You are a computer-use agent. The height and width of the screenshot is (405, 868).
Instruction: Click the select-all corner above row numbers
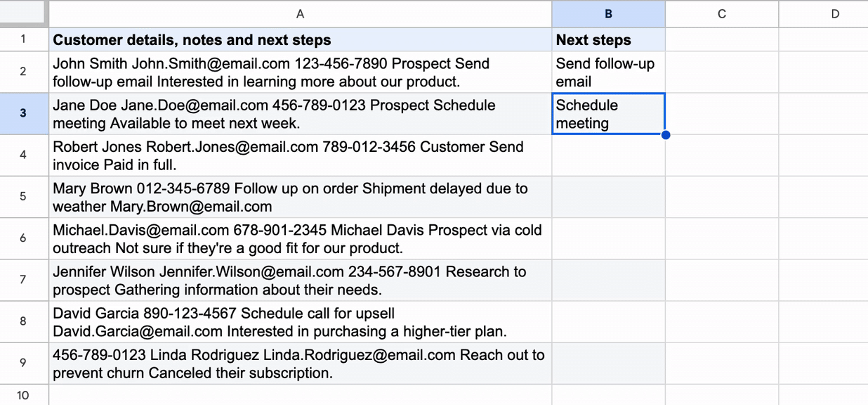pyautogui.click(x=24, y=13)
